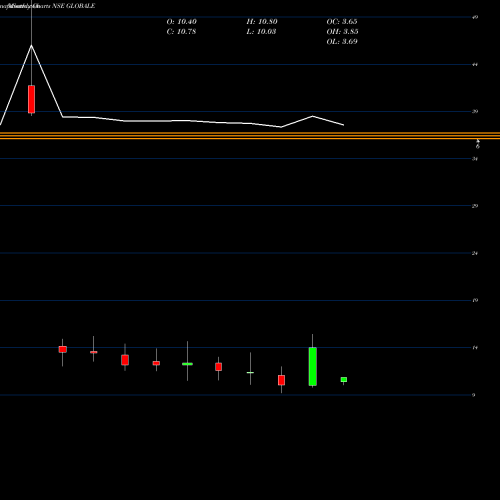Click the 24 price axis label

coord(475,253)
